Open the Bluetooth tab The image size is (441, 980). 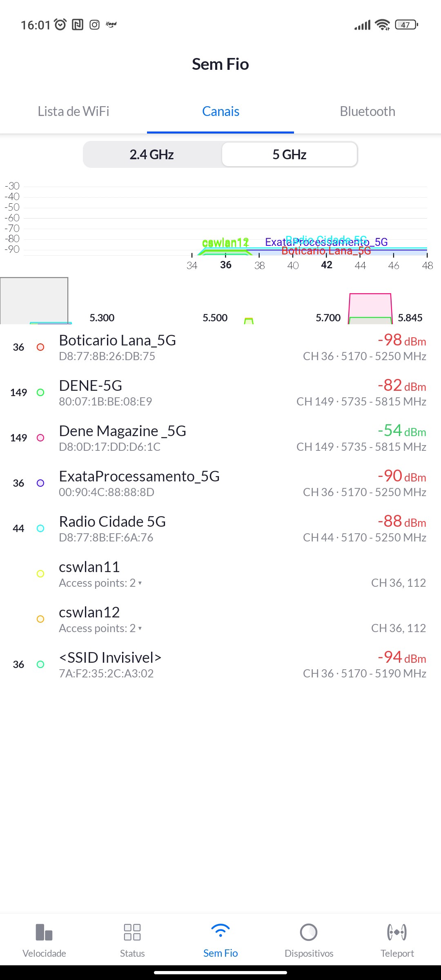(367, 111)
